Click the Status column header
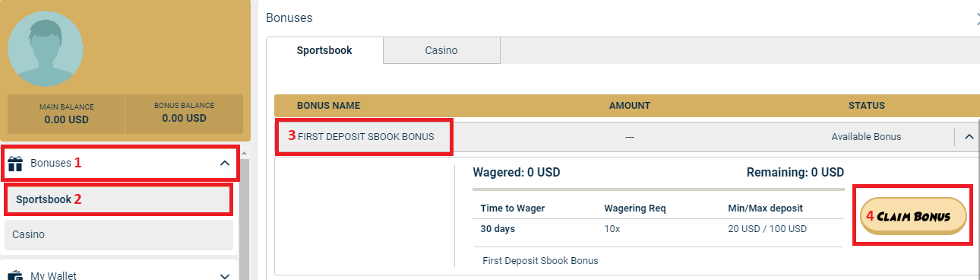This screenshot has height=280, width=980. (867, 106)
